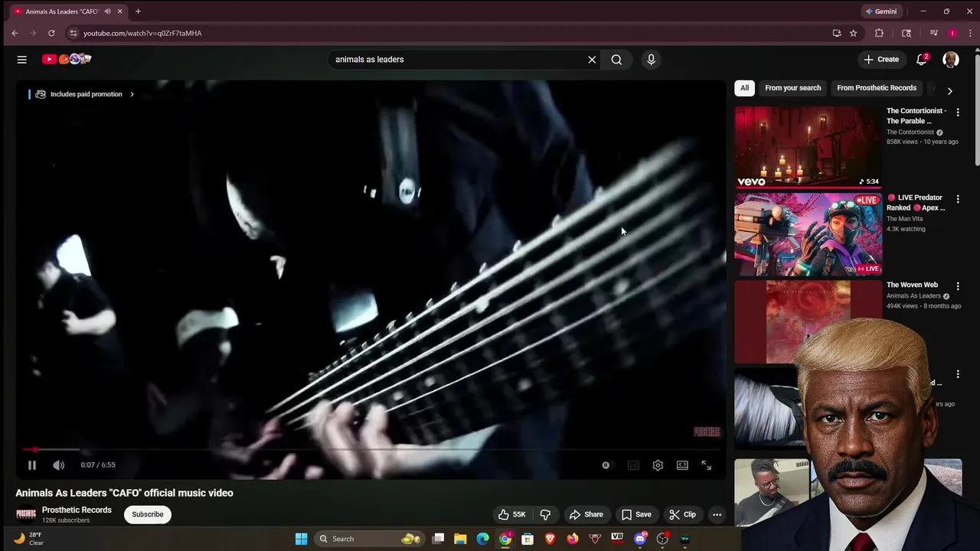Viewport: 980px width, 551px height.
Task: Click the install/cast icon in address bar
Action: point(837,34)
